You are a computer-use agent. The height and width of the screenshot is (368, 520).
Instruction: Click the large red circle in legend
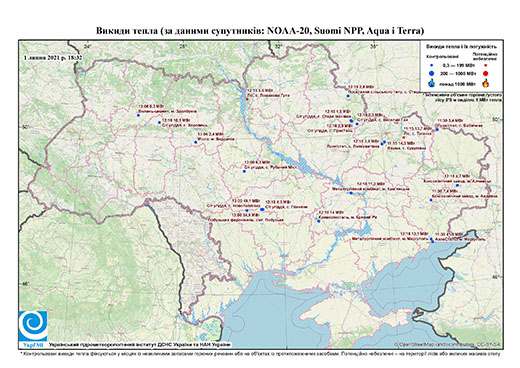(x=485, y=73)
